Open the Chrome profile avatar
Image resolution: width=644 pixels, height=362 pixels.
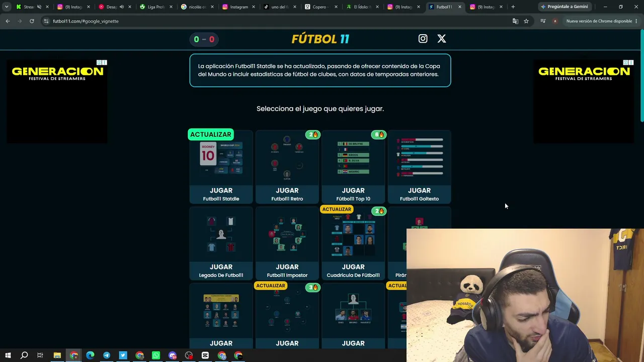pos(555,21)
